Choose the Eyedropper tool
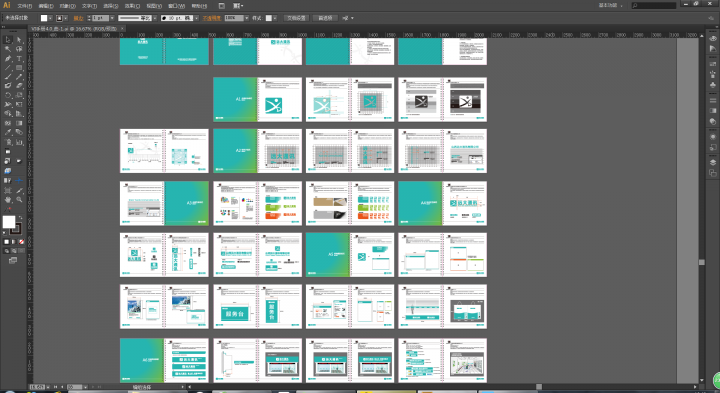The height and width of the screenshot is (393, 720). (x=8, y=132)
